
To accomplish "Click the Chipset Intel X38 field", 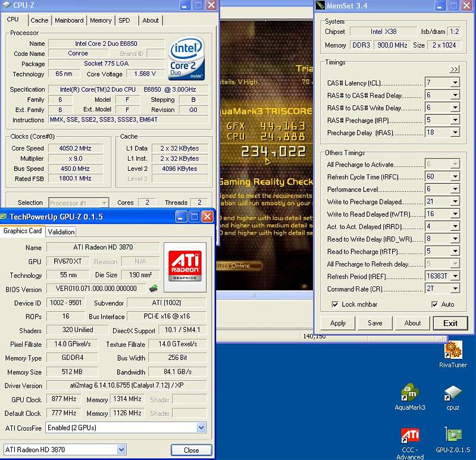I will coord(383,32).
